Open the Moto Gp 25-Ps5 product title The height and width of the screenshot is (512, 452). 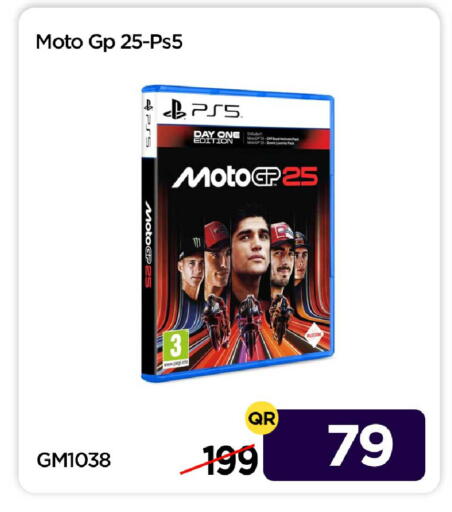[x=109, y=42]
